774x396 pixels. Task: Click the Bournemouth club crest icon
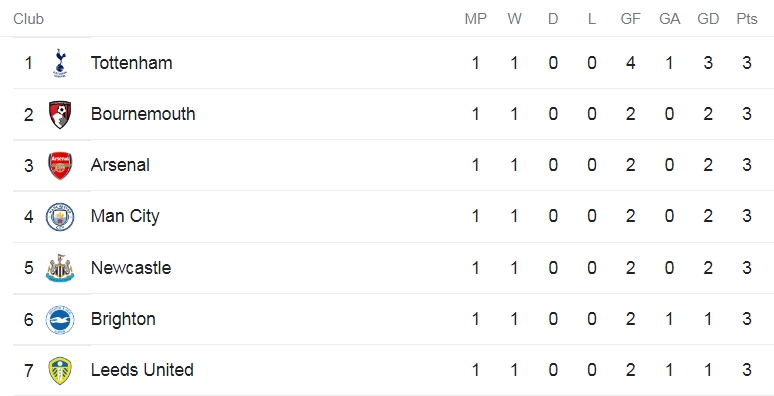click(x=60, y=115)
